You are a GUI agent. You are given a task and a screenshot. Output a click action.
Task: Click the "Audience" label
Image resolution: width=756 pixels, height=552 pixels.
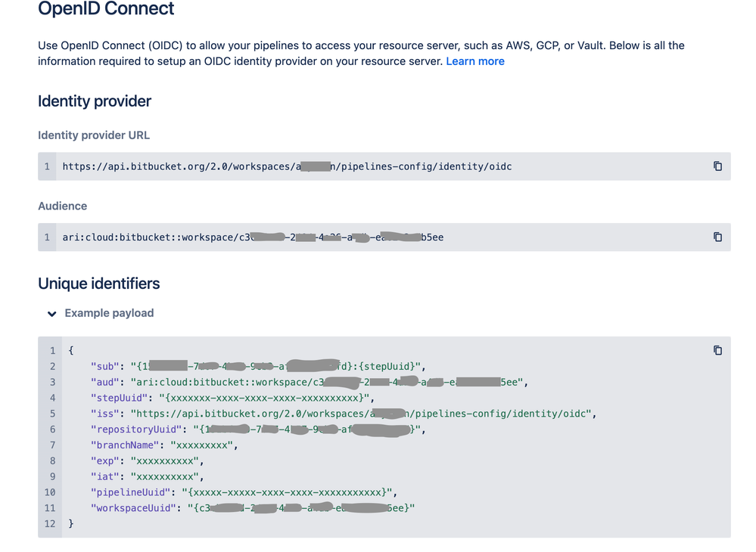[x=63, y=206]
